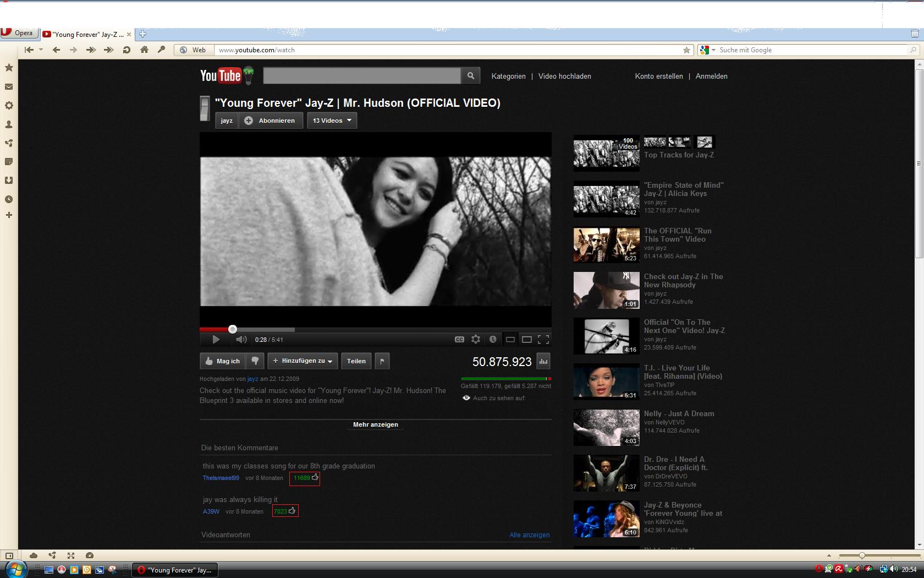Open video quality settings gear

476,340
